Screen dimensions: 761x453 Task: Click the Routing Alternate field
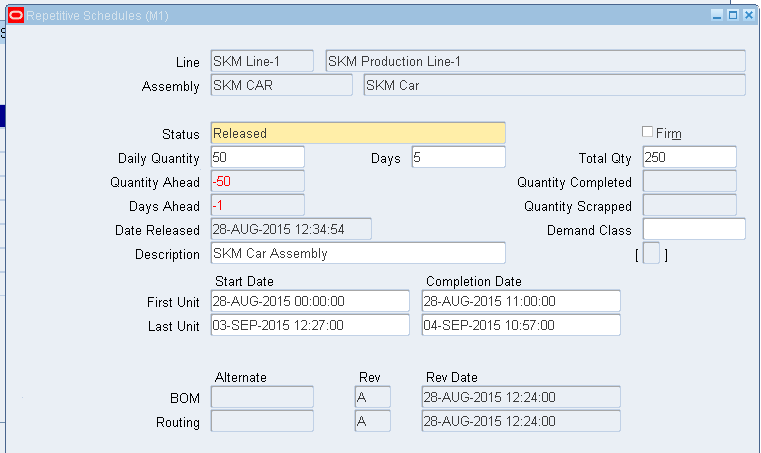click(x=262, y=421)
